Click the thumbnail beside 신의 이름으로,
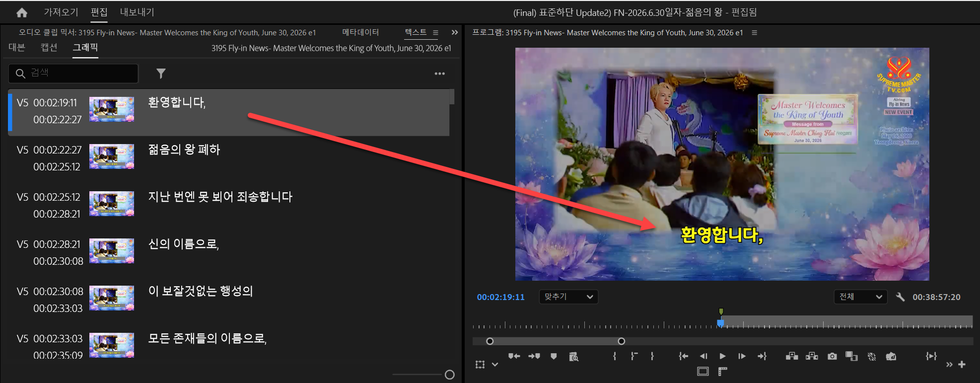 pyautogui.click(x=112, y=251)
